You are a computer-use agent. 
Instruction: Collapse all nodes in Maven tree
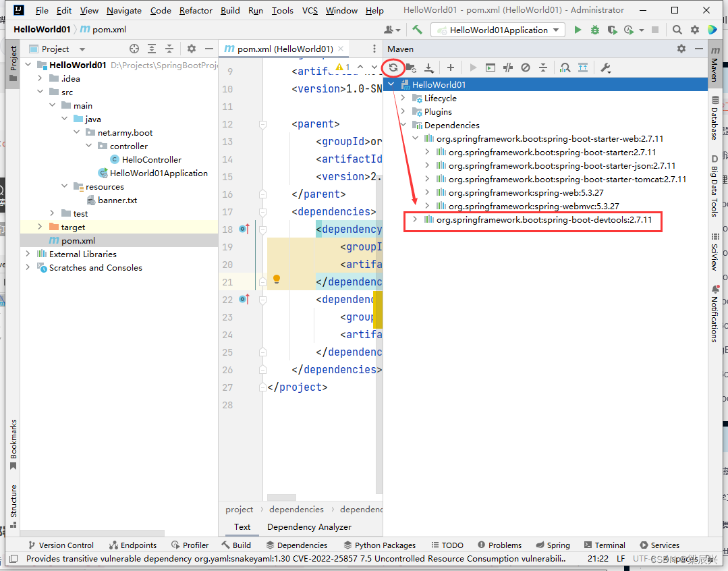point(543,68)
